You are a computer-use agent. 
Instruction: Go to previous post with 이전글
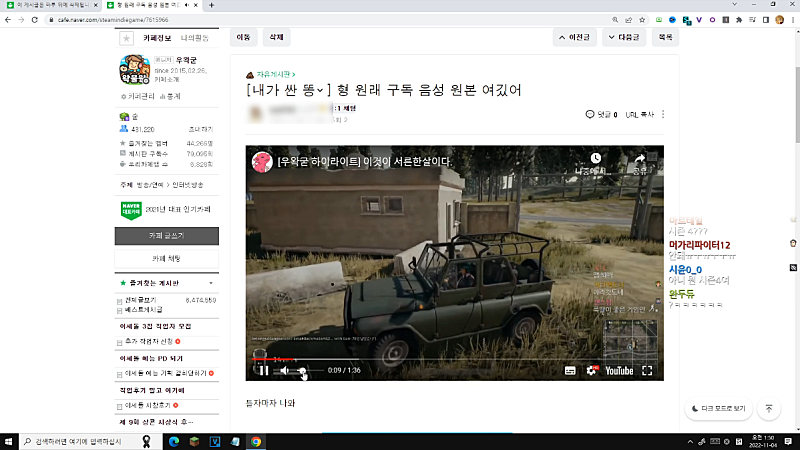(x=574, y=37)
